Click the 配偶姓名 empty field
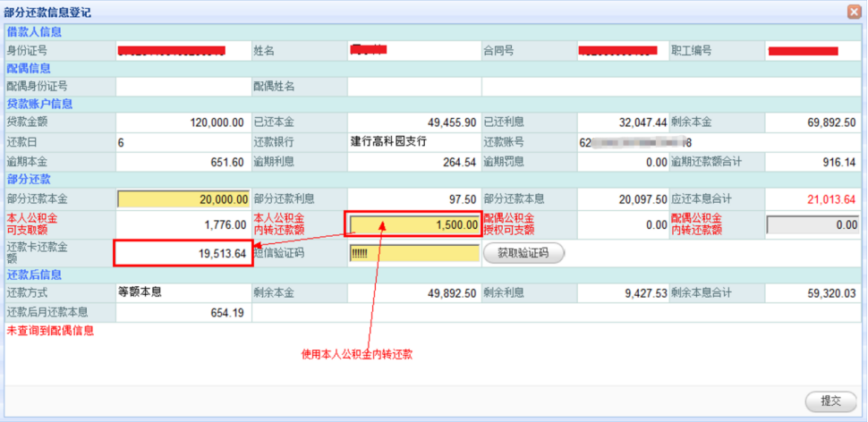This screenshot has width=868, height=422. [x=413, y=87]
